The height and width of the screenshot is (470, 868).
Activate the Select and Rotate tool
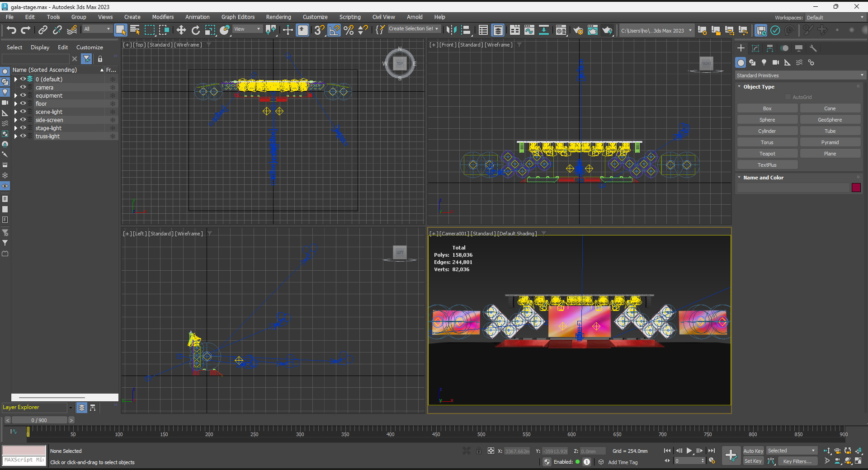click(x=195, y=30)
